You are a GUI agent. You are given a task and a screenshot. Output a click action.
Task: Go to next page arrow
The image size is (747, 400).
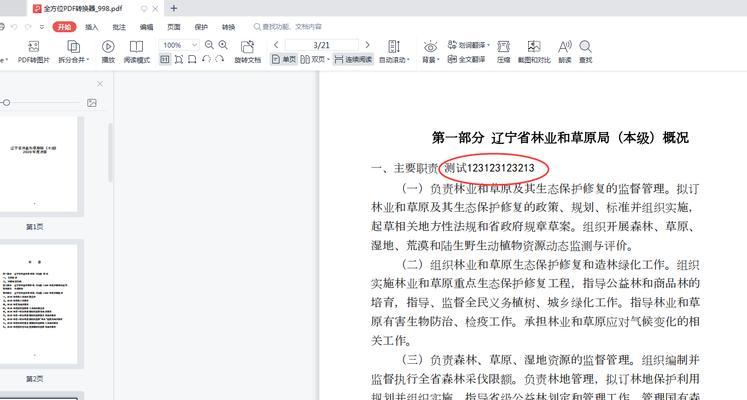click(367, 45)
